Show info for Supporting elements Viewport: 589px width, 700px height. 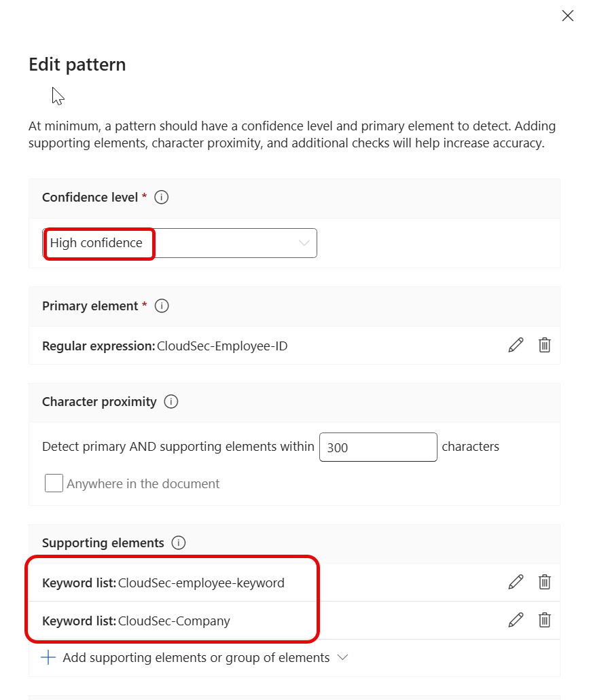tap(179, 543)
